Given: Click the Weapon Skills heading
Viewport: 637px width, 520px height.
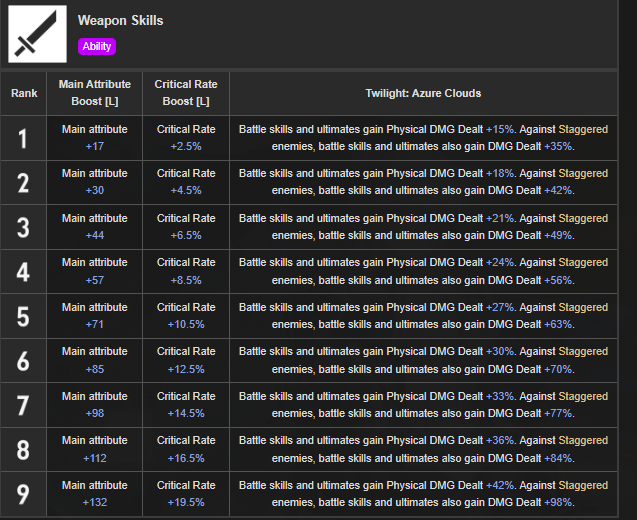Looking at the screenshot, I should (120, 20).
